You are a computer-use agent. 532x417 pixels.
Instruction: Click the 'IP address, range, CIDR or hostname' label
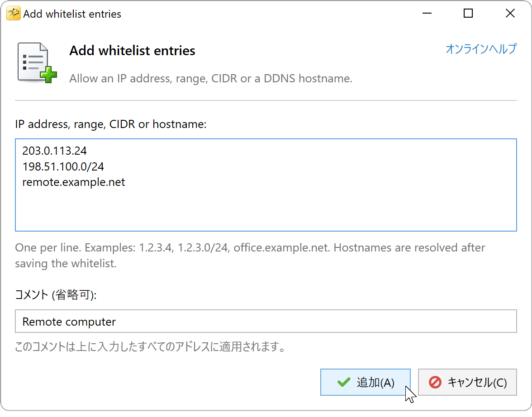pyautogui.click(x=110, y=124)
